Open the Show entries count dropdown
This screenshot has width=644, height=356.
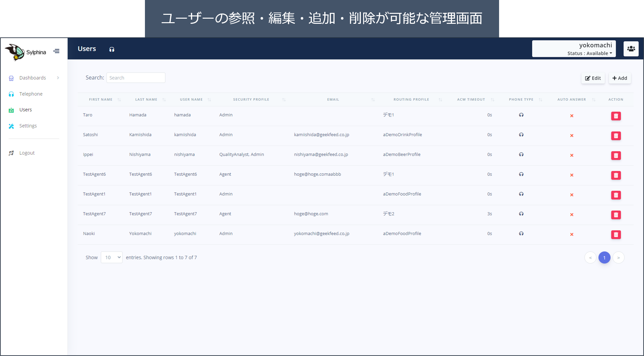(x=112, y=257)
